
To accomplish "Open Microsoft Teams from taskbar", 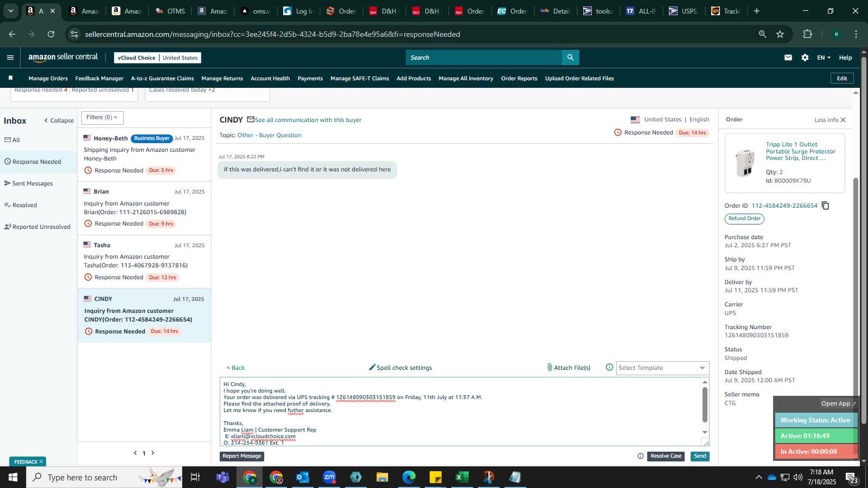I will click(222, 477).
